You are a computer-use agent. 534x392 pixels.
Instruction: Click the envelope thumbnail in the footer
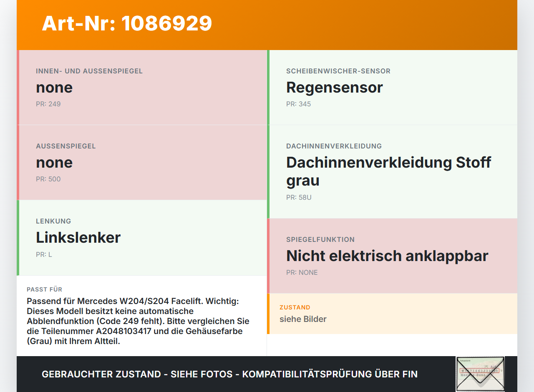[480, 374]
